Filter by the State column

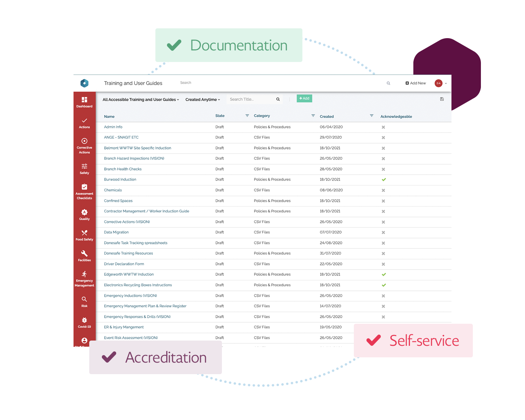point(247,116)
